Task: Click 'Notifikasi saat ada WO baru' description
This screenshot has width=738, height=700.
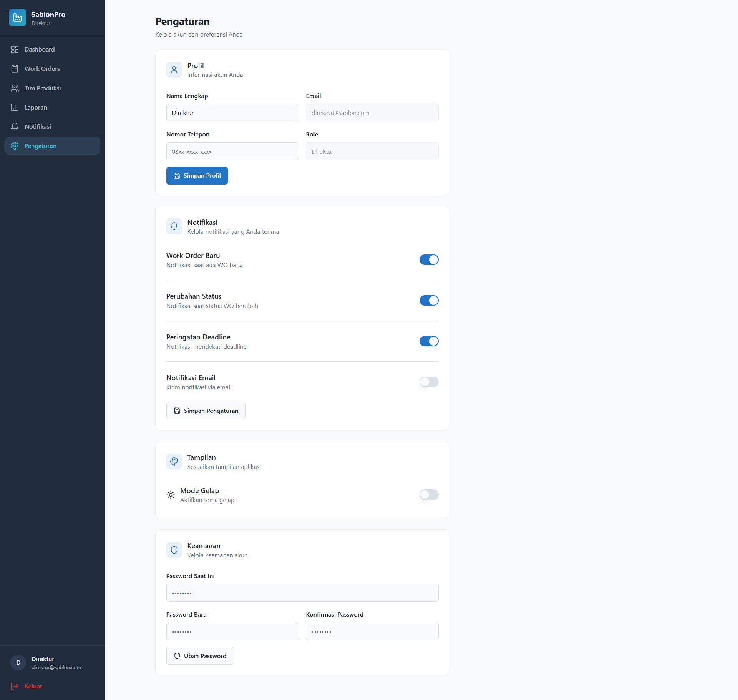Action: [204, 265]
